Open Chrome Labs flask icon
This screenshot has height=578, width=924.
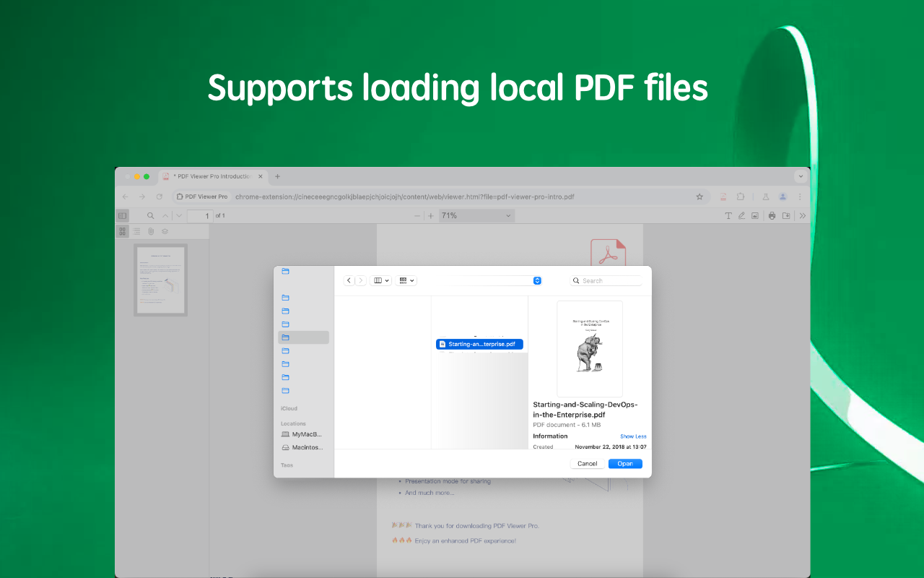(766, 197)
